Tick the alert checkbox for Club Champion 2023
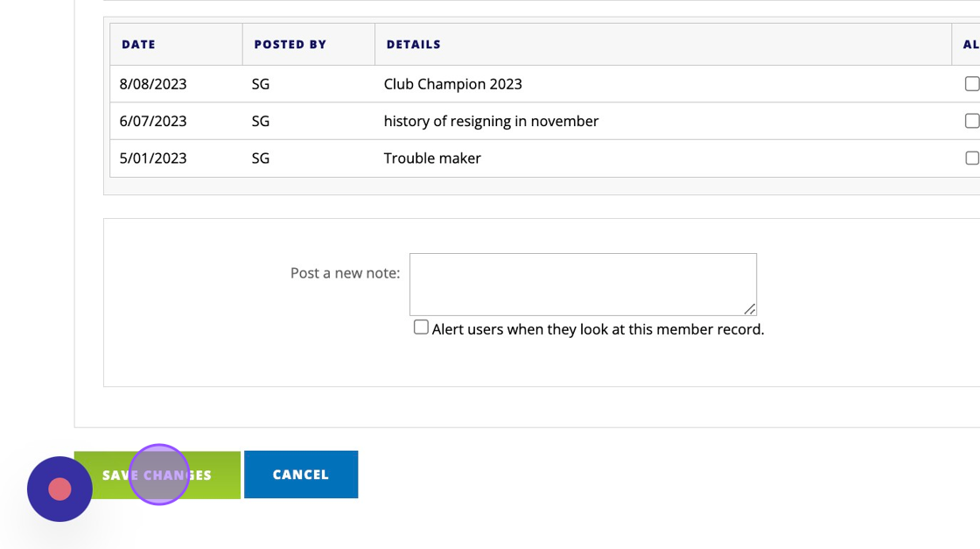Image resolution: width=980 pixels, height=549 pixels. tap(971, 84)
